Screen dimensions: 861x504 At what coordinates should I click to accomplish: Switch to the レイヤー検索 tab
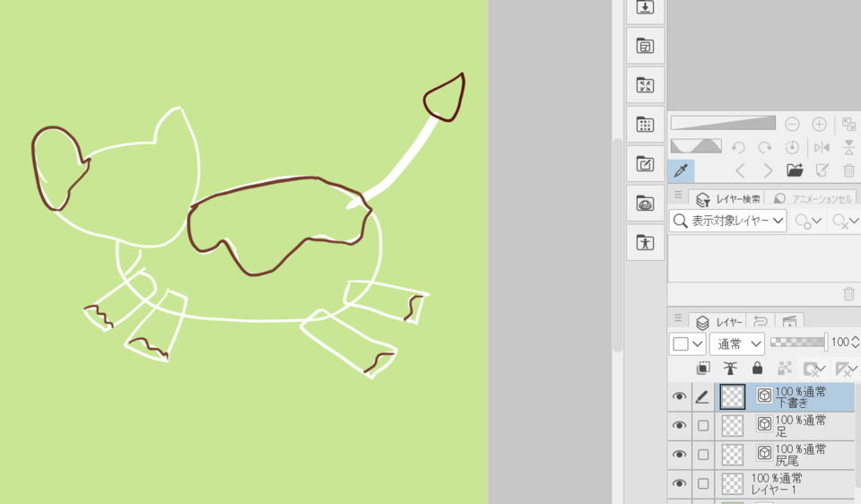728,199
